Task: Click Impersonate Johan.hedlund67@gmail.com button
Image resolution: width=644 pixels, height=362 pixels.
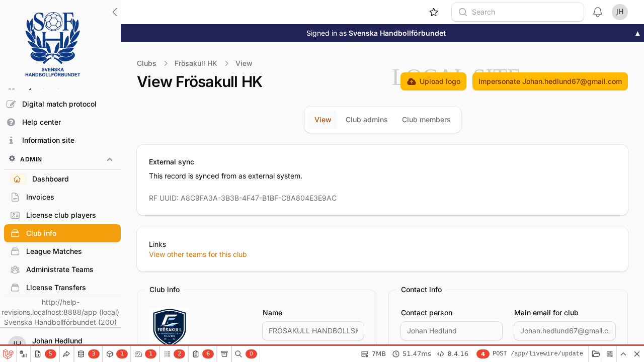Action: [550, 81]
